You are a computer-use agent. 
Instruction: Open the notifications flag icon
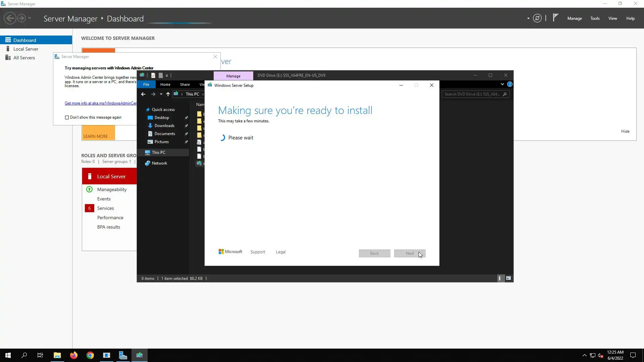coord(555,18)
